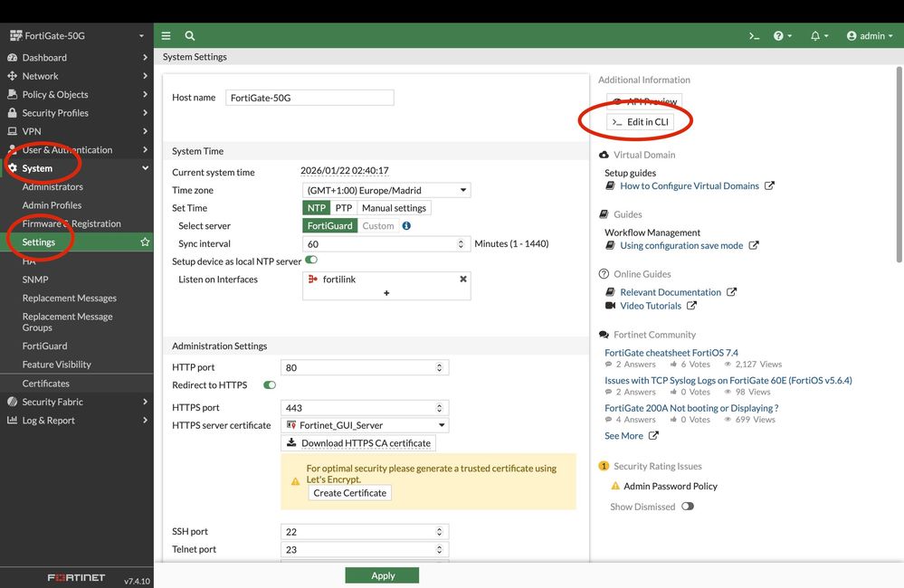This screenshot has width=904, height=588.
Task: Open Admin Password Policy issue
Action: coord(670,486)
